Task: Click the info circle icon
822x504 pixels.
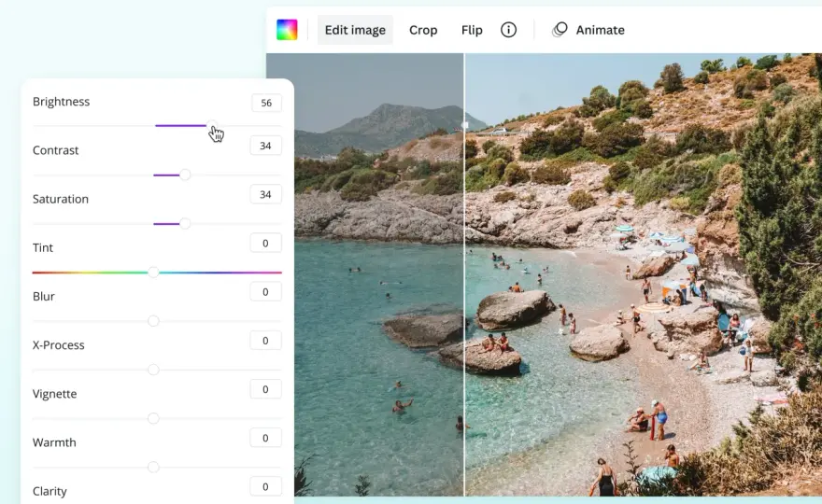Action: (508, 30)
